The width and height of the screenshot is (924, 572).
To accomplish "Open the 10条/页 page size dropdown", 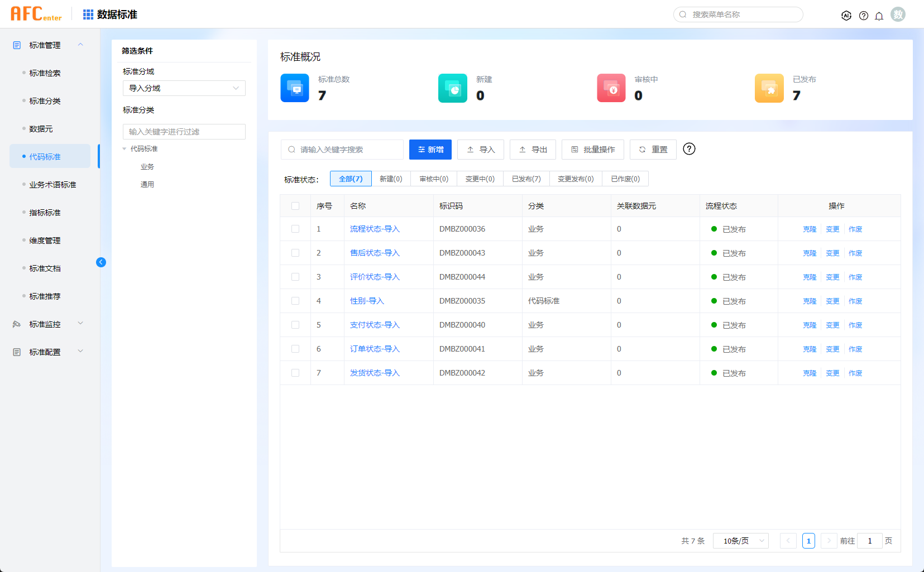I will (x=740, y=541).
